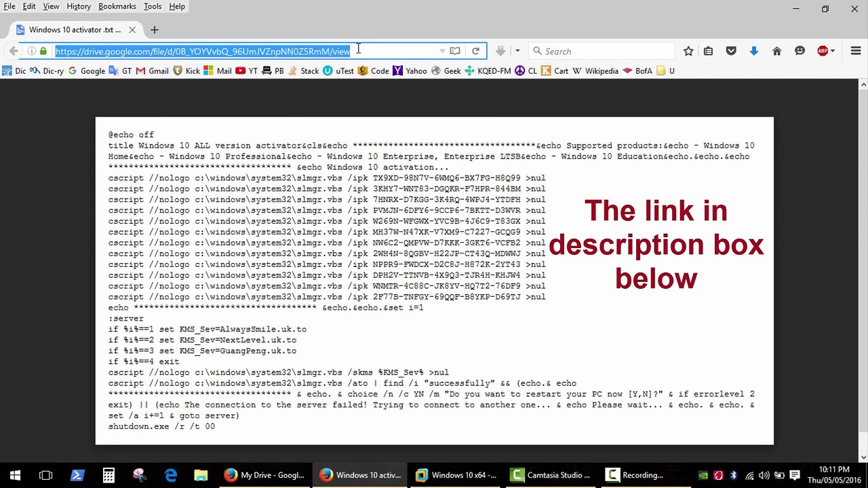Open the Wikipedia bookmark
The image size is (868, 488).
pyautogui.click(x=595, y=70)
